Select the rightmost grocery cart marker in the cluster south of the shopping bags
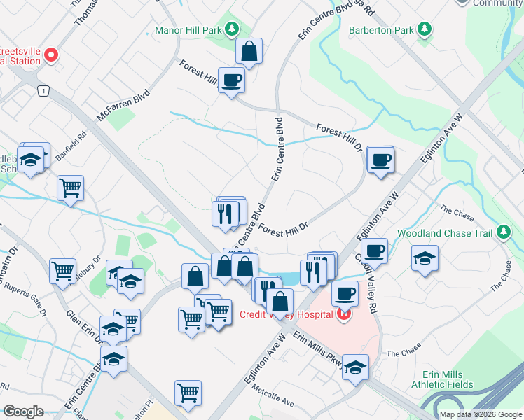This screenshot has width=524, height=420. coord(219,312)
